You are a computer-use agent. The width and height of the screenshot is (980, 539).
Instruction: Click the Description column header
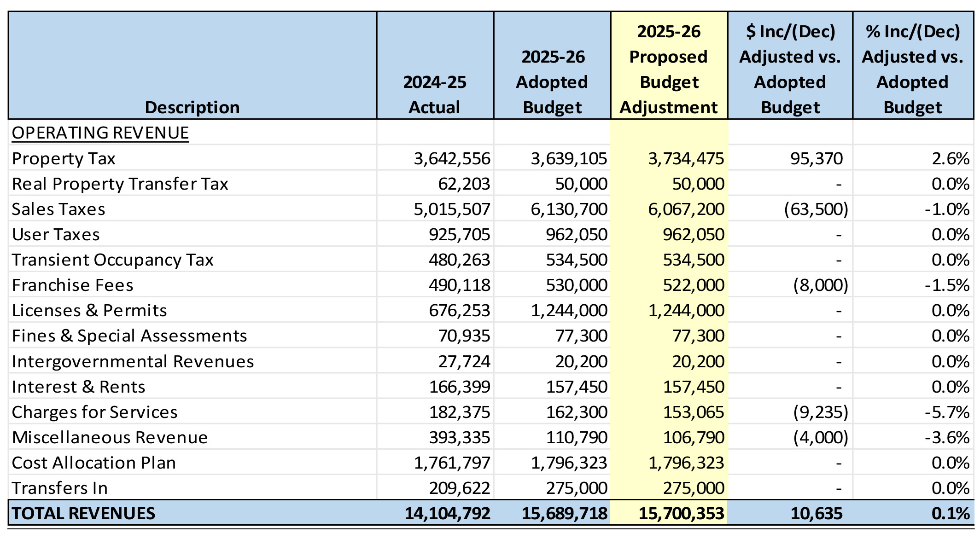tap(192, 107)
